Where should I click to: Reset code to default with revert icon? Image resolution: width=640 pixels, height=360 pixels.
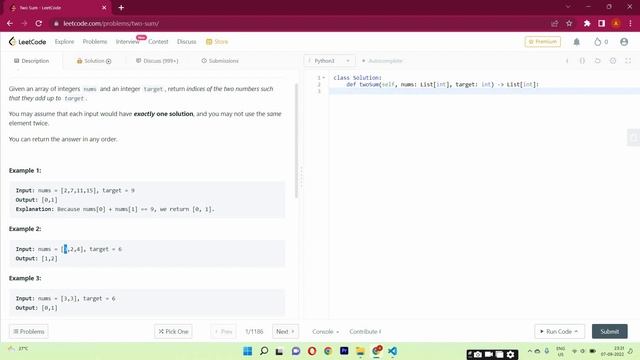598,61
